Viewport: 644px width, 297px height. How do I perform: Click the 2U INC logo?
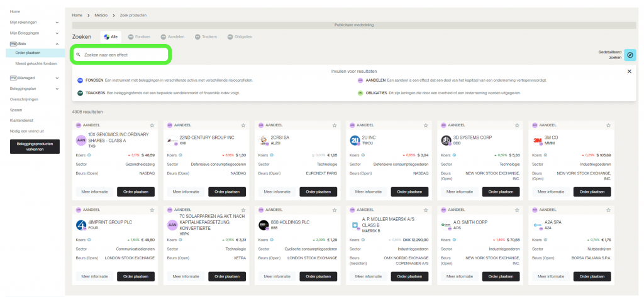click(355, 140)
